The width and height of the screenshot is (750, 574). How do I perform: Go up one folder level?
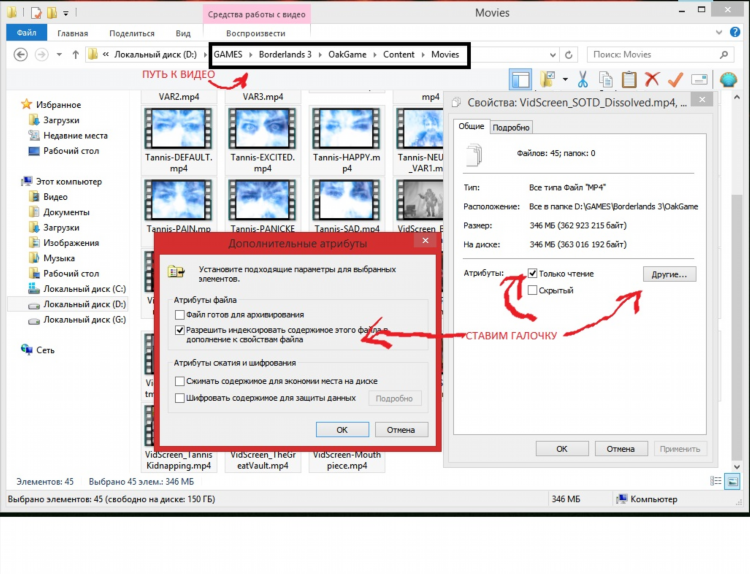coord(75,55)
